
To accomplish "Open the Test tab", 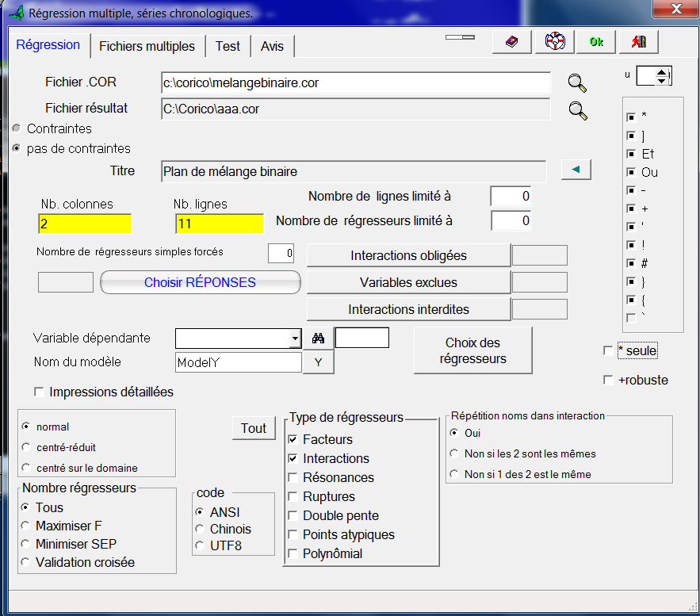I will pyautogui.click(x=228, y=46).
